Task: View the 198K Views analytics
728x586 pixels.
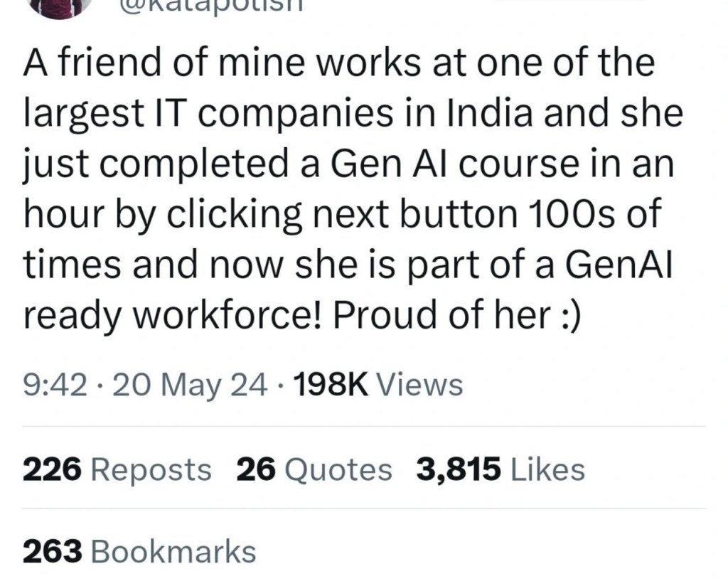Action: pyautogui.click(x=377, y=385)
